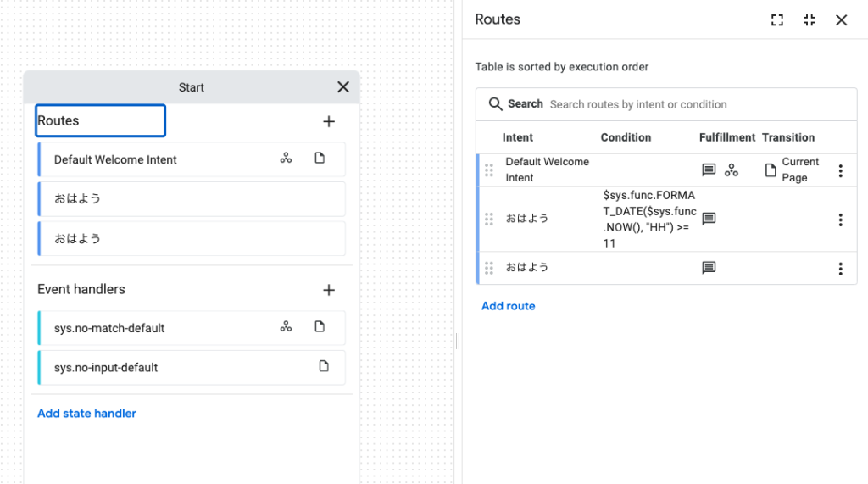The image size is (868, 484).
Task: Click the Add route link
Action: tap(509, 306)
